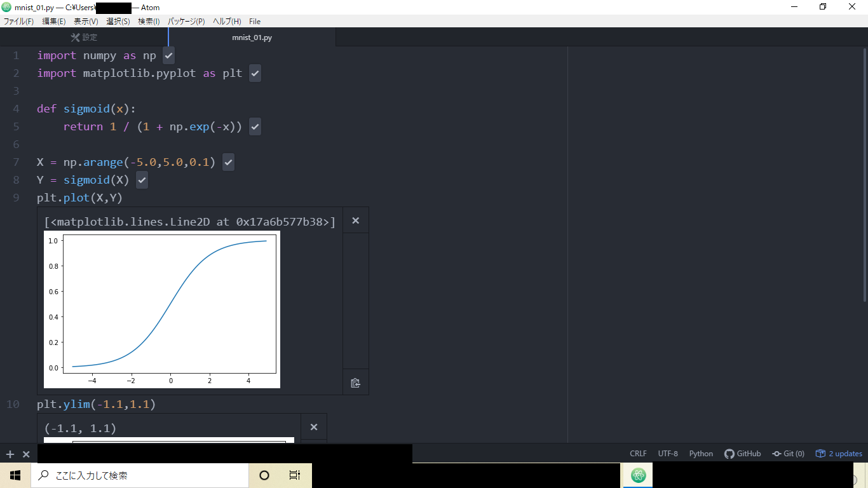
Task: Click the checkmark beside import numpy as np
Action: click(168, 55)
